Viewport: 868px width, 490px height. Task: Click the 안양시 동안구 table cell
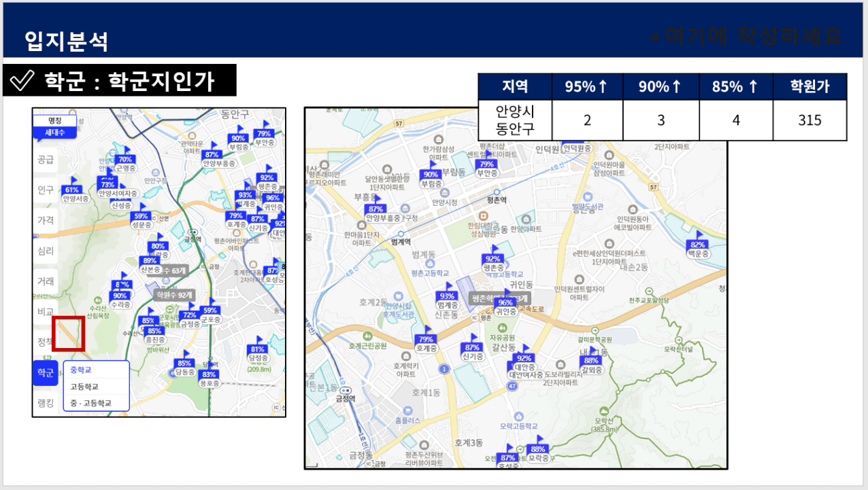(x=515, y=120)
